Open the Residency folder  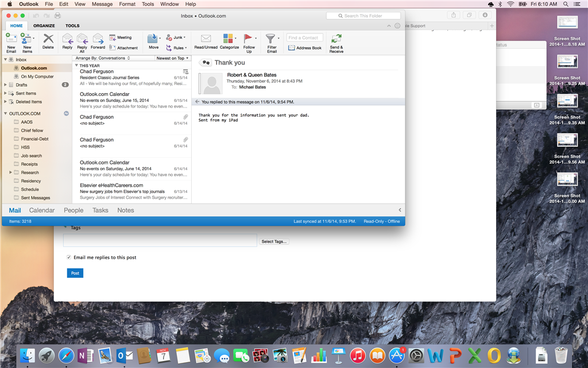[31, 181]
